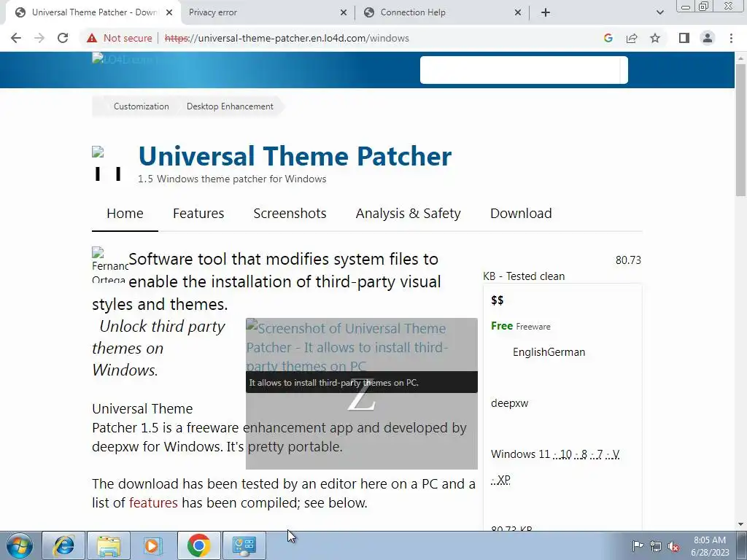This screenshot has height=560, width=747.
Task: Open the user profile icon
Action: click(x=708, y=38)
